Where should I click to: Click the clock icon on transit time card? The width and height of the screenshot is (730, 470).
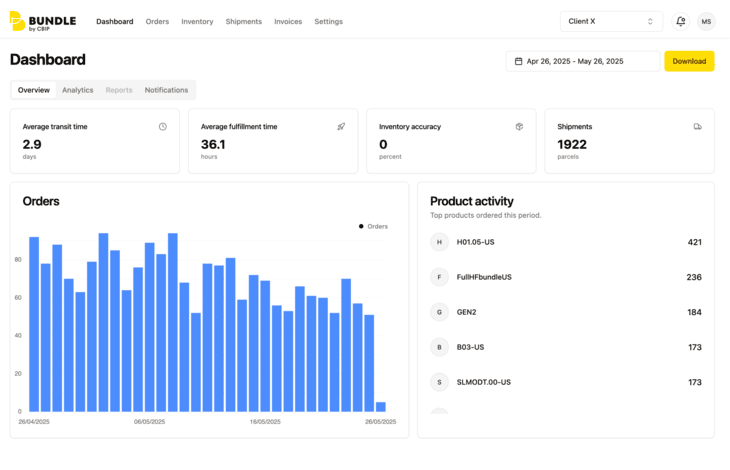click(162, 127)
